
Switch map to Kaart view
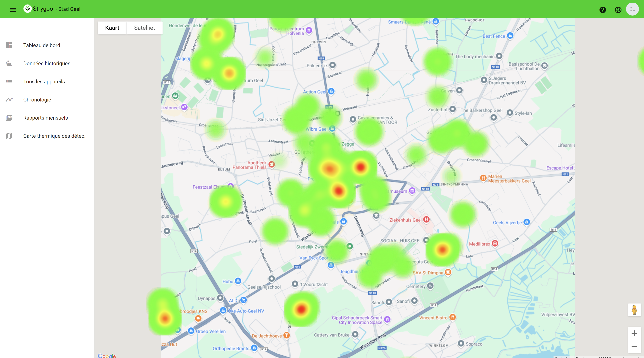click(x=112, y=28)
